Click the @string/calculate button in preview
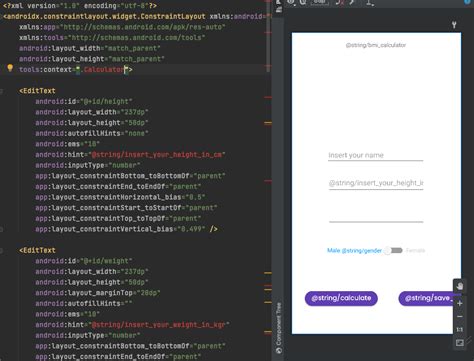Image resolution: width=474 pixels, height=361 pixels. [341, 298]
